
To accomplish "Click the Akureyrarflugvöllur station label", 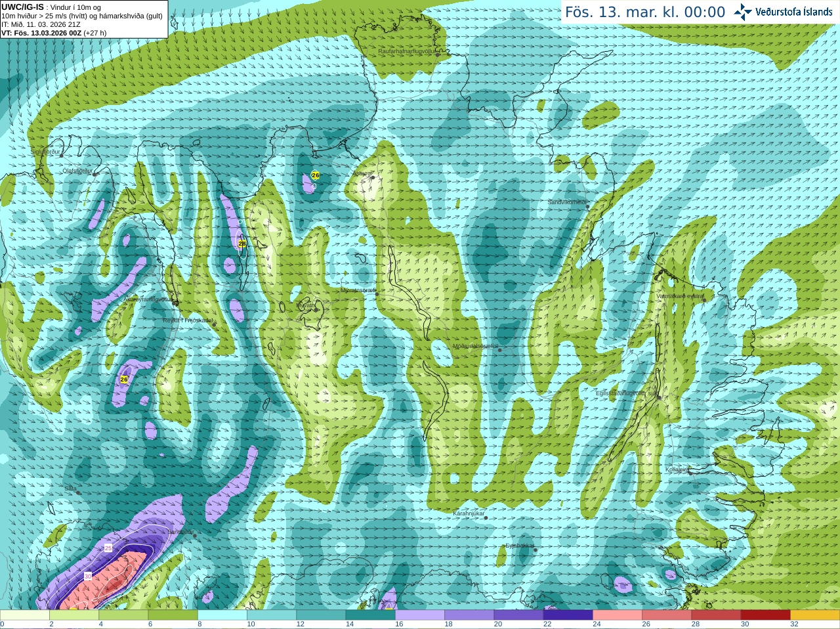I will [x=148, y=299].
